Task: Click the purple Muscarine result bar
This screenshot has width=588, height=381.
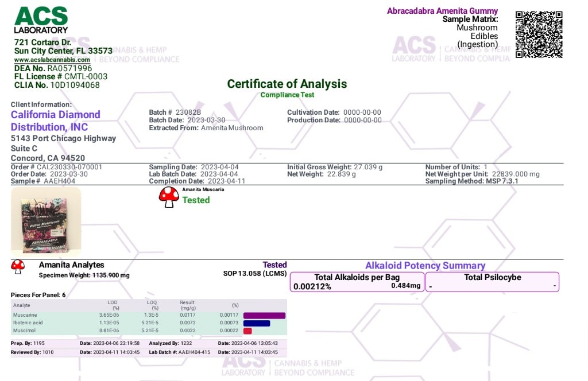Action: [264, 316]
